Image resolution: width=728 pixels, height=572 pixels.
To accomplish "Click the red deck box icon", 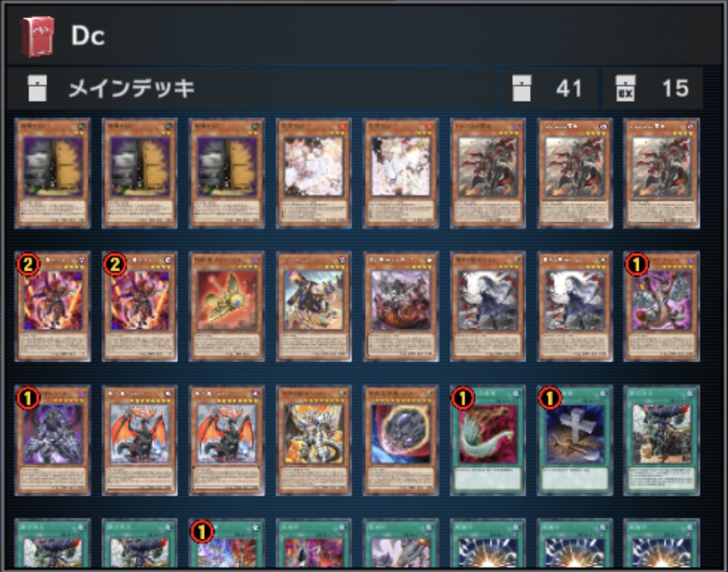I will coord(38,37).
